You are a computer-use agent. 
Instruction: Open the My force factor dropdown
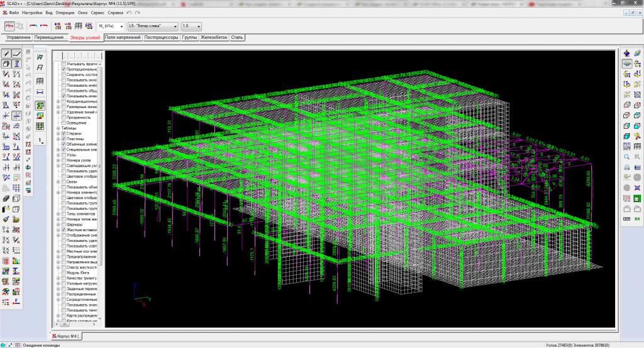[121, 26]
